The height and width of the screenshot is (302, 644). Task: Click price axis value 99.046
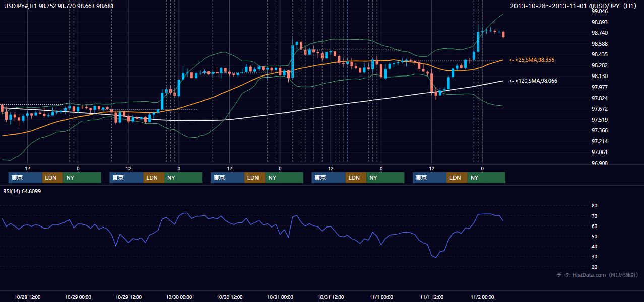[601, 11]
